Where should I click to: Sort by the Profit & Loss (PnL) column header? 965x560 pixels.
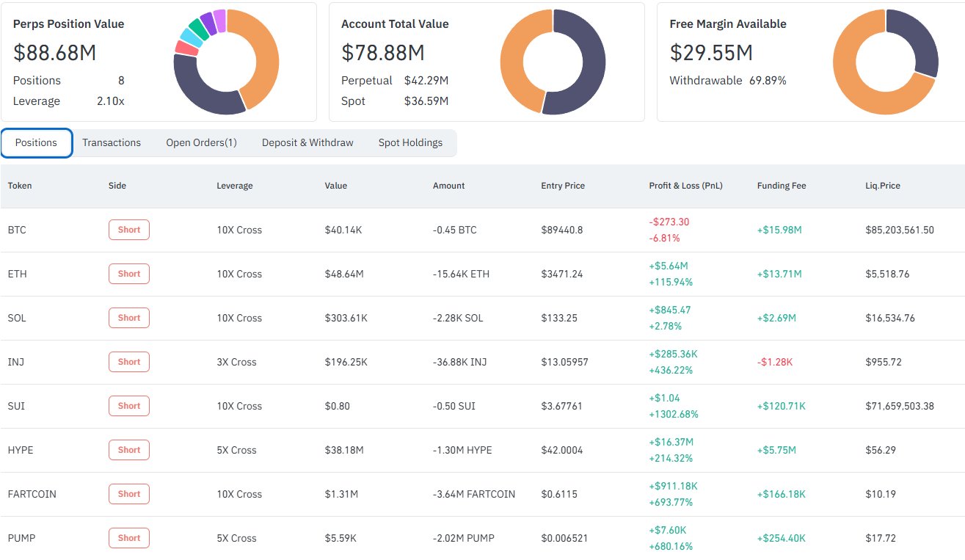pos(685,186)
